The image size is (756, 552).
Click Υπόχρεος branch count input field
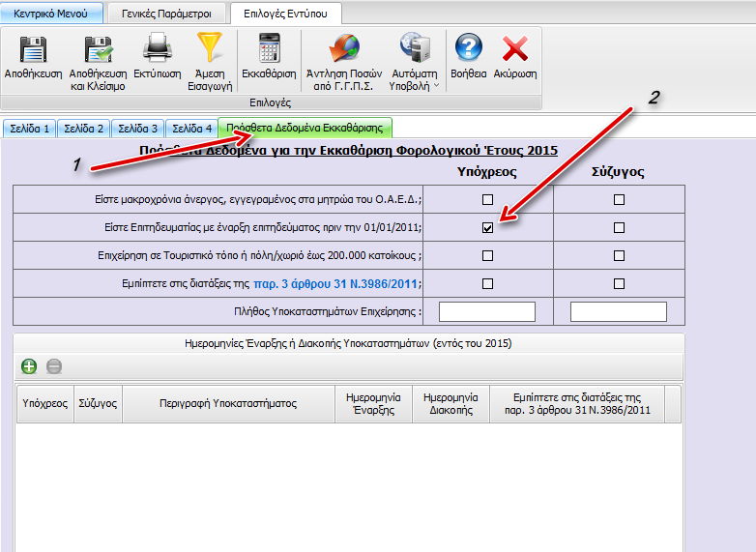point(487,311)
